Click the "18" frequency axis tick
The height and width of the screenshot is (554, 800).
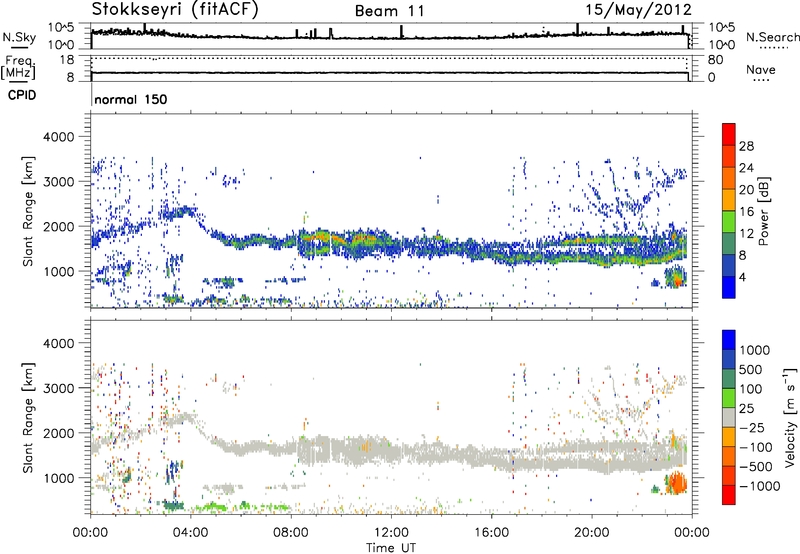coord(66,60)
